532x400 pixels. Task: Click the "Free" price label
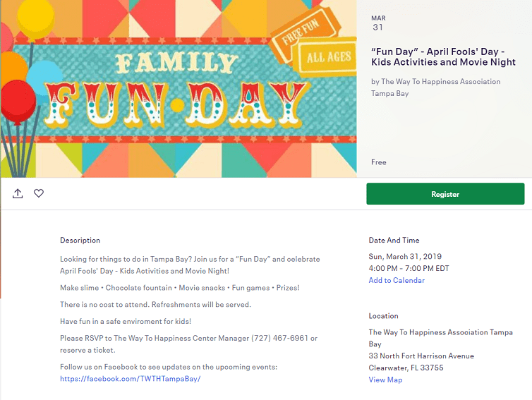(379, 162)
